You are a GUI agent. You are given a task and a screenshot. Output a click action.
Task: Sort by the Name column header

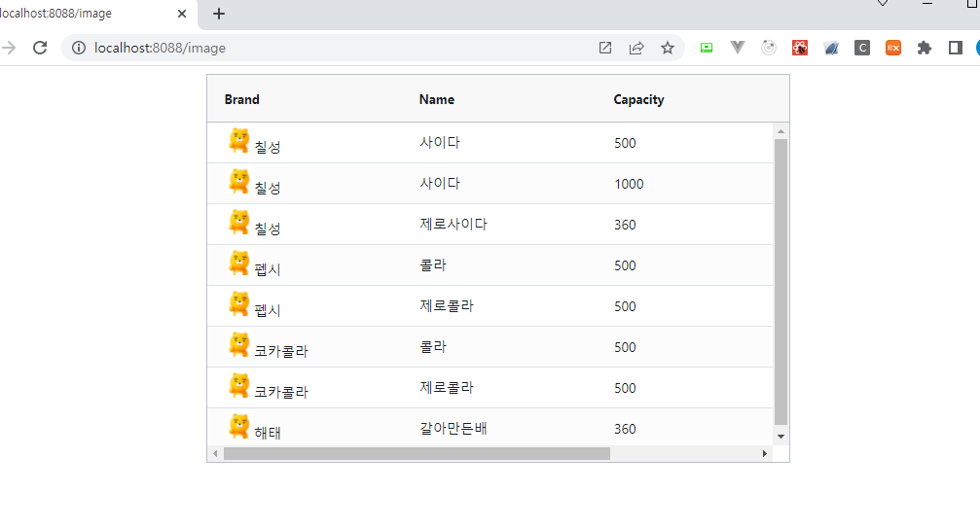[437, 100]
